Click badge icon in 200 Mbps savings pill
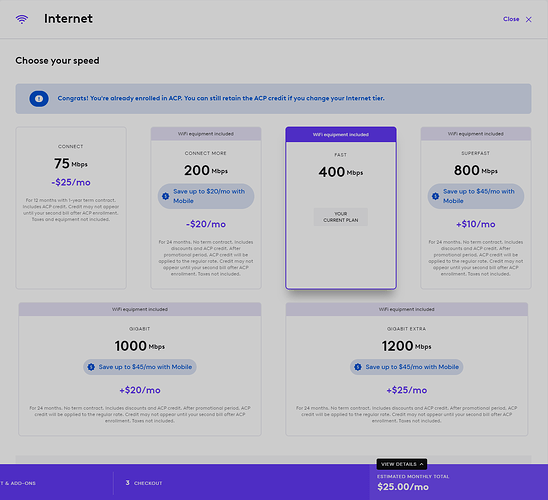The width and height of the screenshot is (548, 500). (x=166, y=196)
